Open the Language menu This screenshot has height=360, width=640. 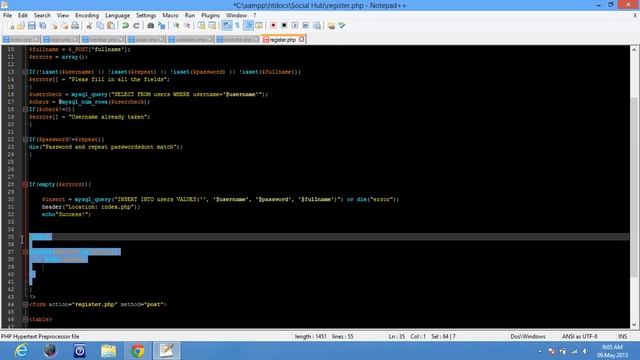point(118,16)
